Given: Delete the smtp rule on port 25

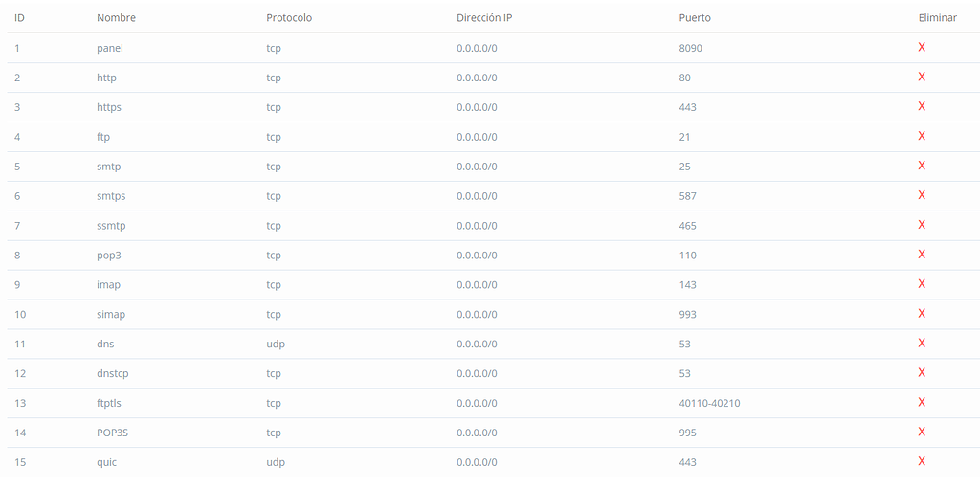Looking at the screenshot, I should click(x=922, y=166).
